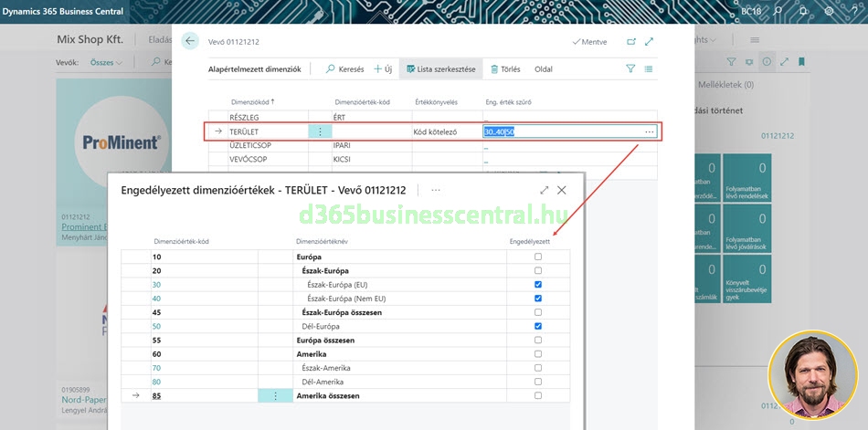The width and height of the screenshot is (868, 430).
Task: Open the search magnifier in the top bar
Action: 778,11
